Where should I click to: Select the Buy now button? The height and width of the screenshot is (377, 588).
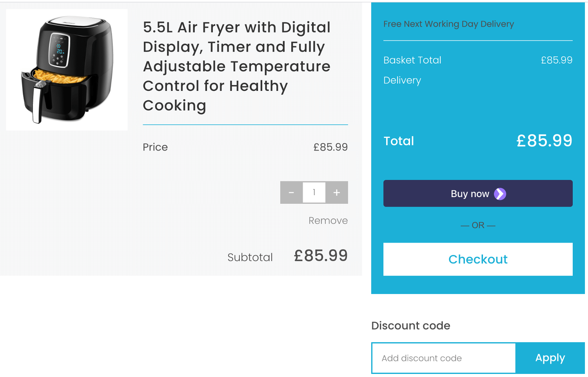477,193
